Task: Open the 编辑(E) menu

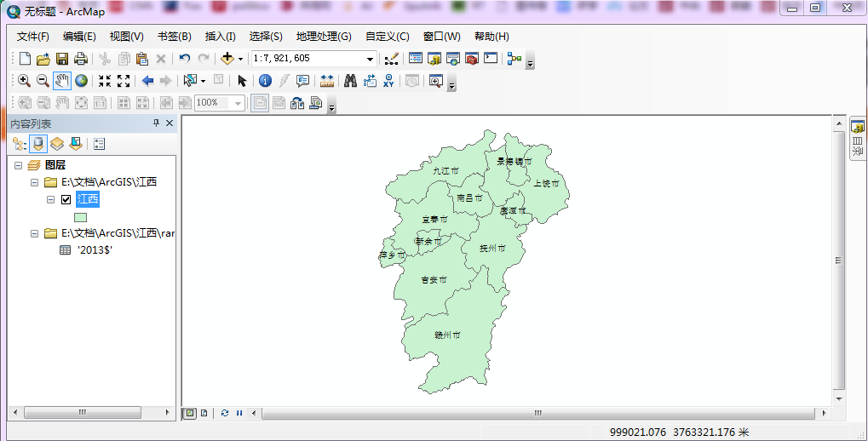Action: click(79, 37)
